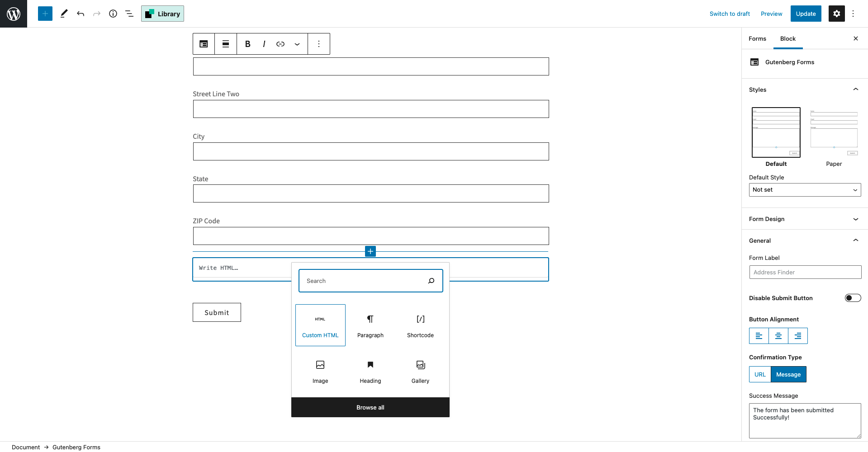Select the Gallery block

[420, 371]
